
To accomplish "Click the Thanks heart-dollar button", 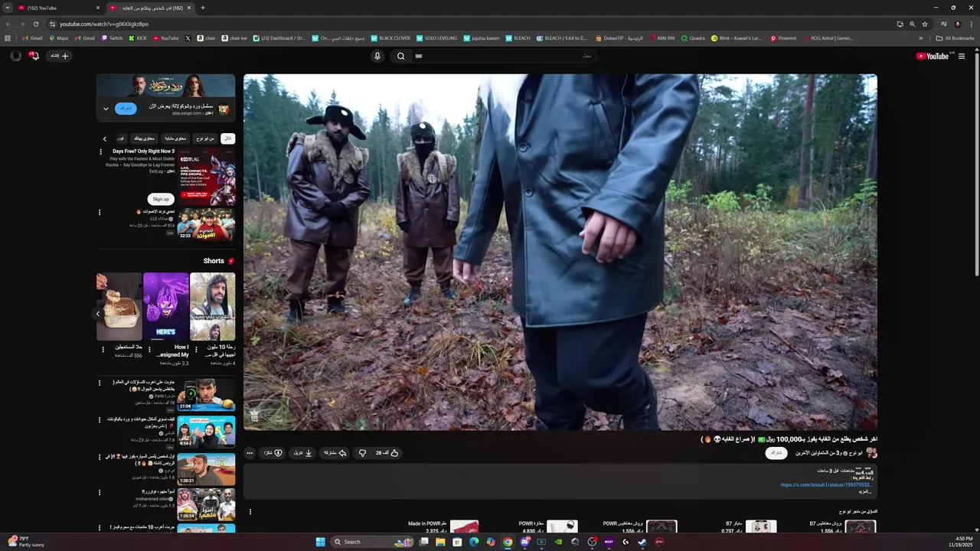I will tap(273, 453).
